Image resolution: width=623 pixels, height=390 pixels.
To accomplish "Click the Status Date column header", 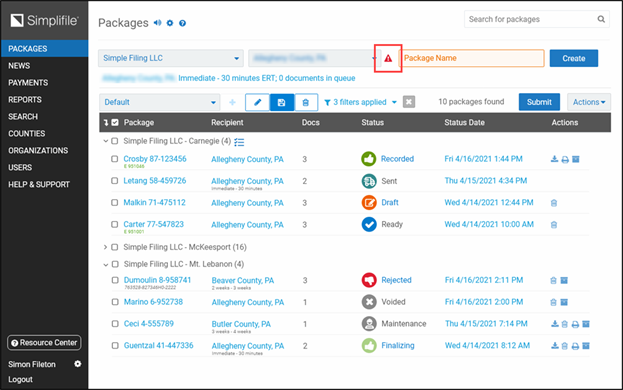I will 464,123.
